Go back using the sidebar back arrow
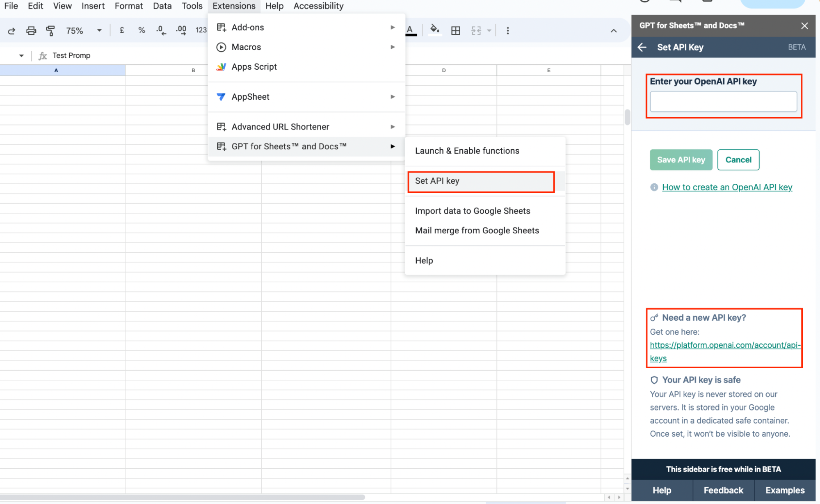820x504 pixels. 642,48
